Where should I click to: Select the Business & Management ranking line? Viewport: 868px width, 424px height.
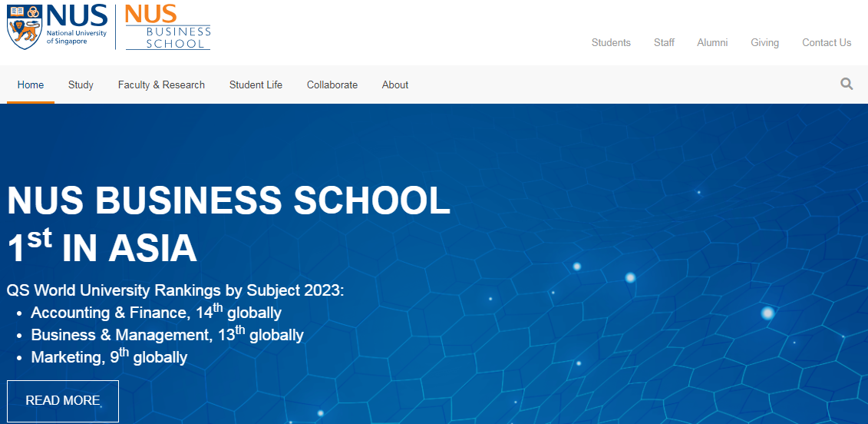tap(167, 335)
